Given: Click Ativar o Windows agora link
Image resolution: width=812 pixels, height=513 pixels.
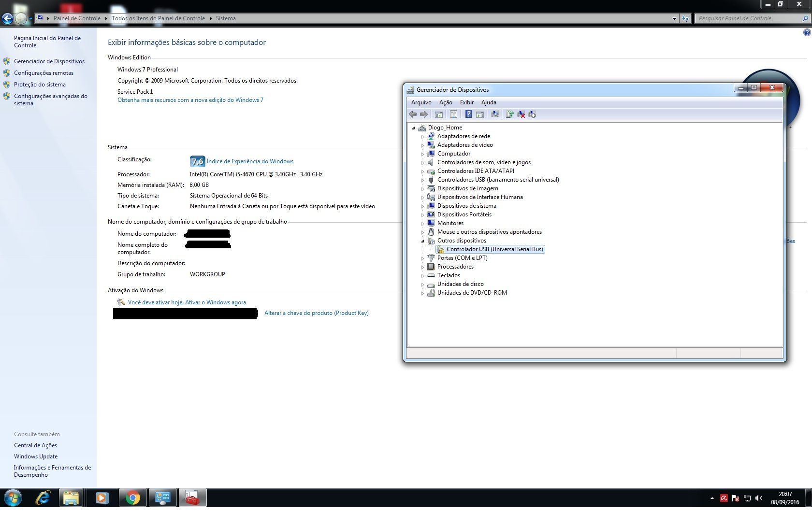Looking at the screenshot, I should click(x=216, y=302).
